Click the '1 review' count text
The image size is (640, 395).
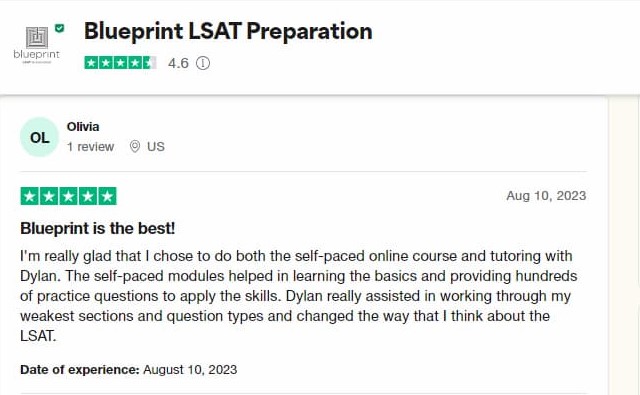point(91,146)
